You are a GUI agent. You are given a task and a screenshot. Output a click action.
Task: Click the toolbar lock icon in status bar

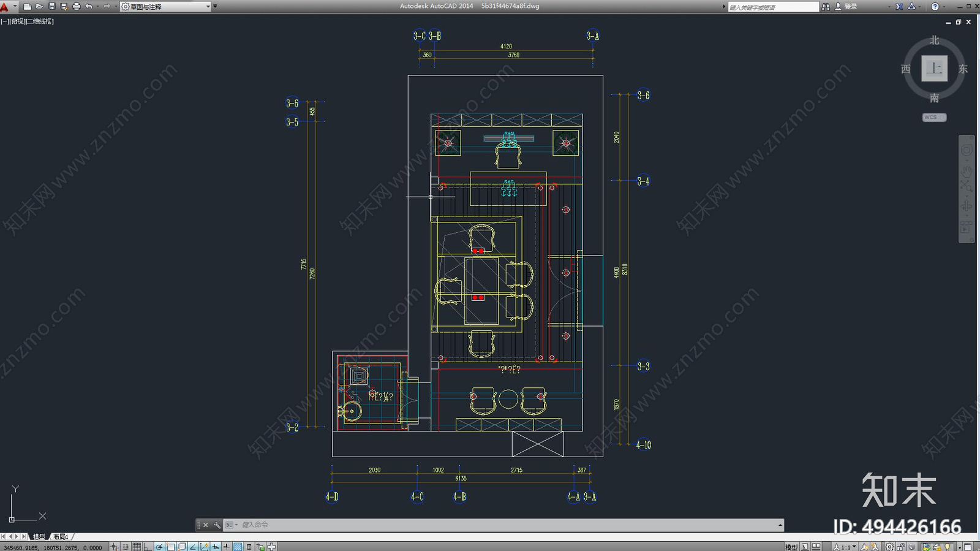point(901,547)
